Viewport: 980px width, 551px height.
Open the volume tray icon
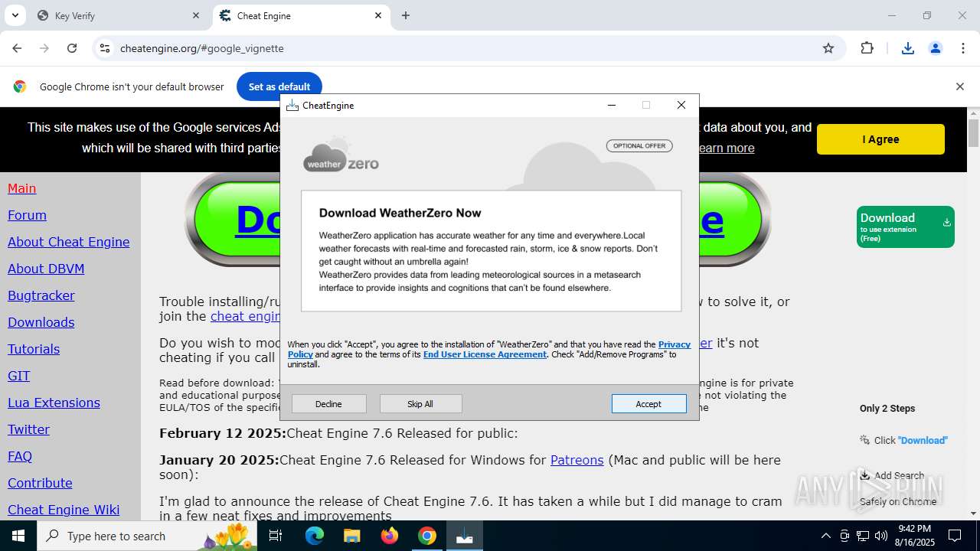[880, 536]
